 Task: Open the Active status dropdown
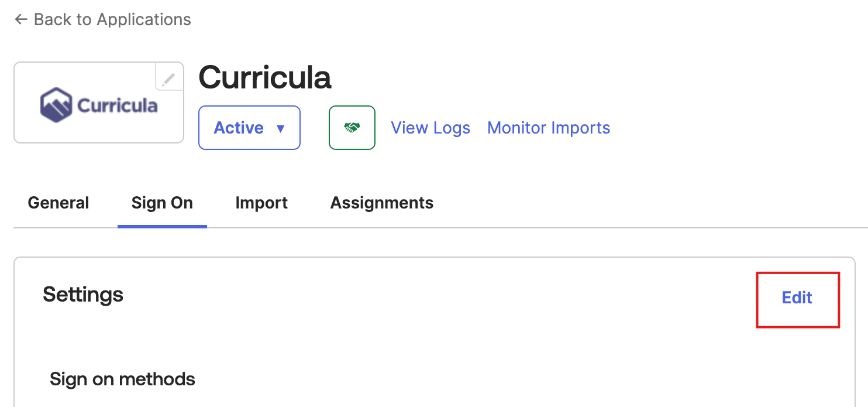250,128
